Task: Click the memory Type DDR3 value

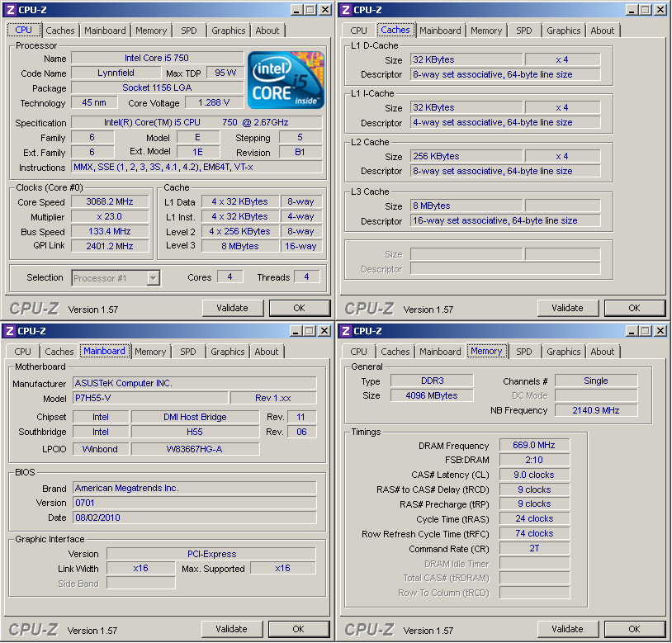Action: [432, 381]
